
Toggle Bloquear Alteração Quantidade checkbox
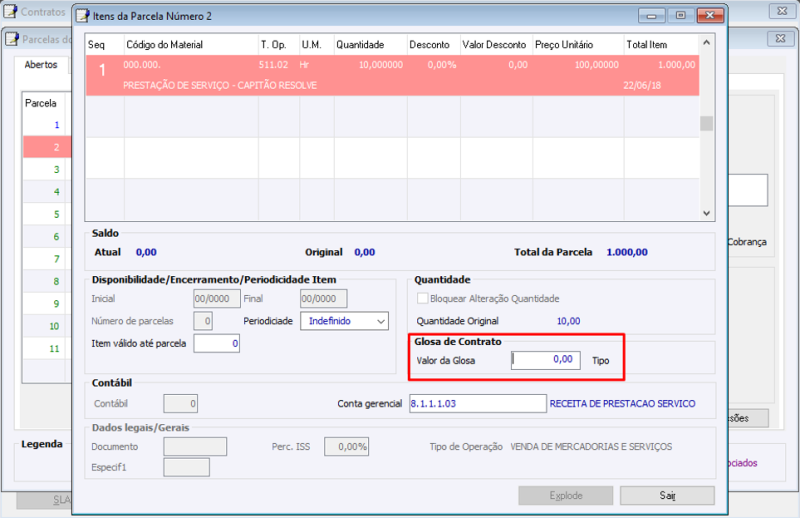click(422, 299)
